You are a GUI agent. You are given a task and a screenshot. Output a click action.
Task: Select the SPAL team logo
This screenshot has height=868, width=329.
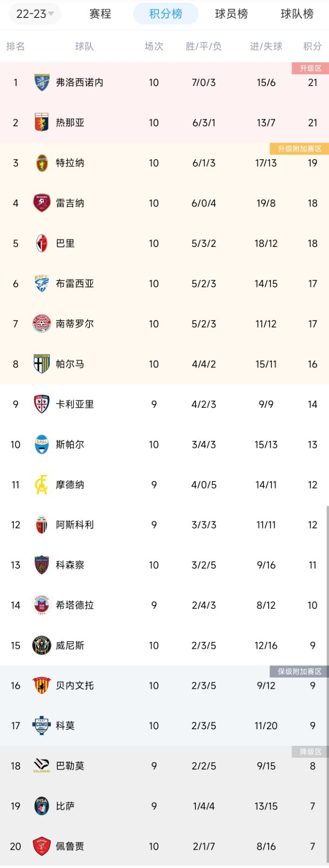41,444
